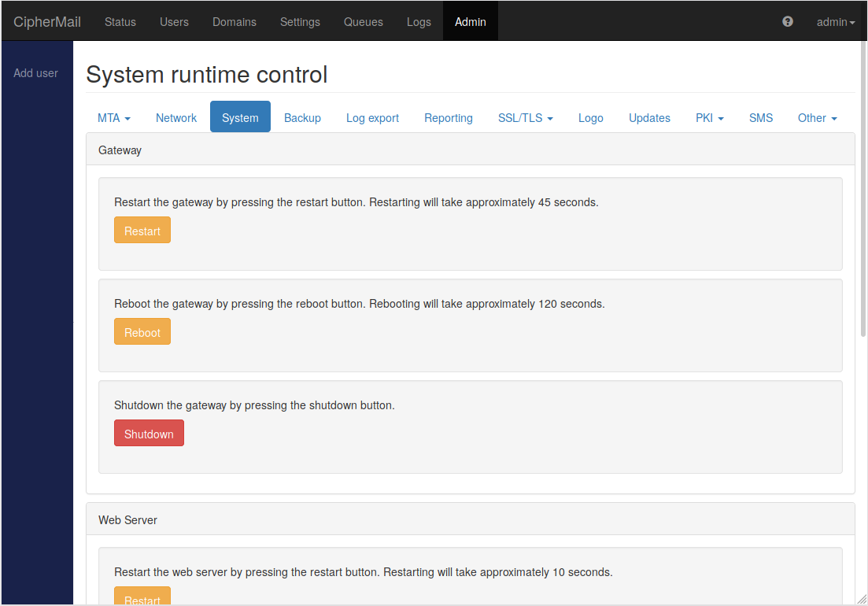Image resolution: width=868 pixels, height=606 pixels.
Task: Switch to the Network tab
Action: tap(176, 118)
